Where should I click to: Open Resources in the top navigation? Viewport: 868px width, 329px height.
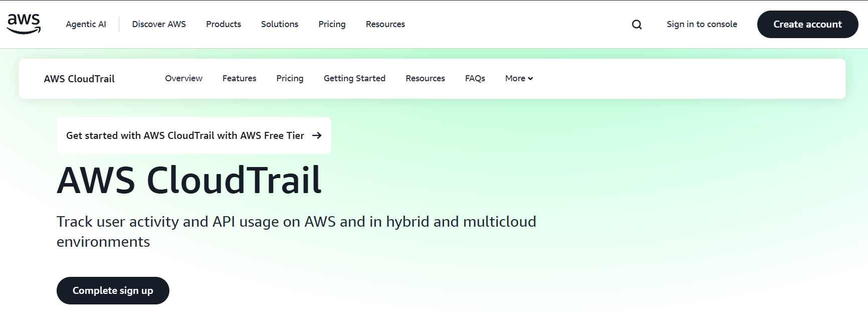pyautogui.click(x=385, y=24)
